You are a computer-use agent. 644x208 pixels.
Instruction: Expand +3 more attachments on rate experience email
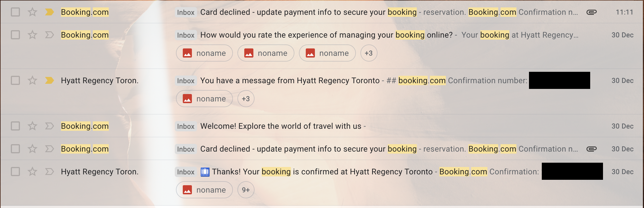click(x=369, y=53)
